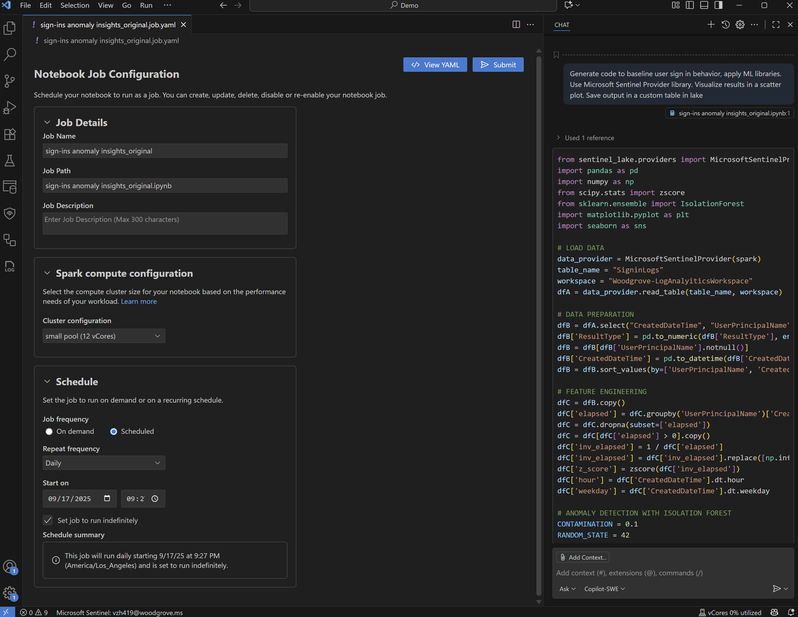Screen dimensions: 798x617
Task: Open the Repeat frequency Daily dropdown
Action: pos(103,463)
